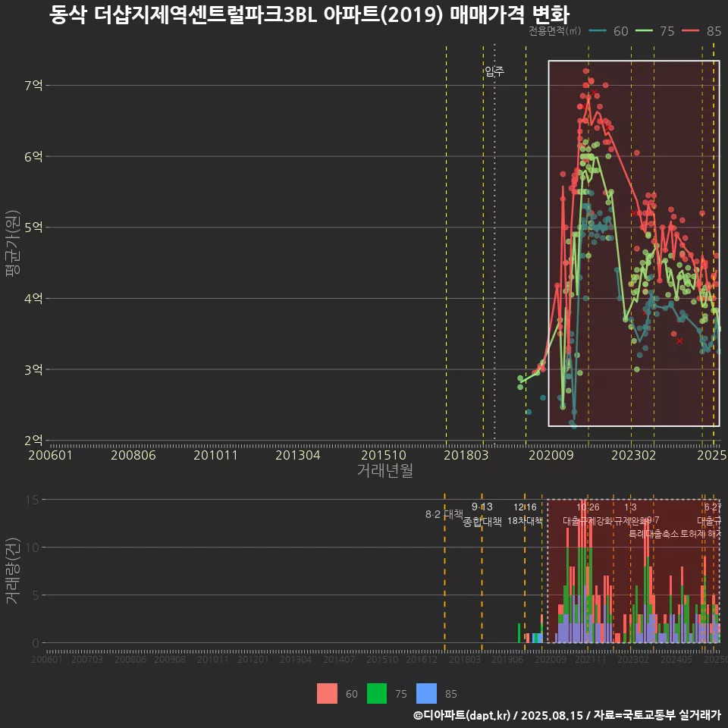Select the green 75 swatch in bottom legend
This screenshot has height=728, width=728.
pyautogui.click(x=377, y=694)
